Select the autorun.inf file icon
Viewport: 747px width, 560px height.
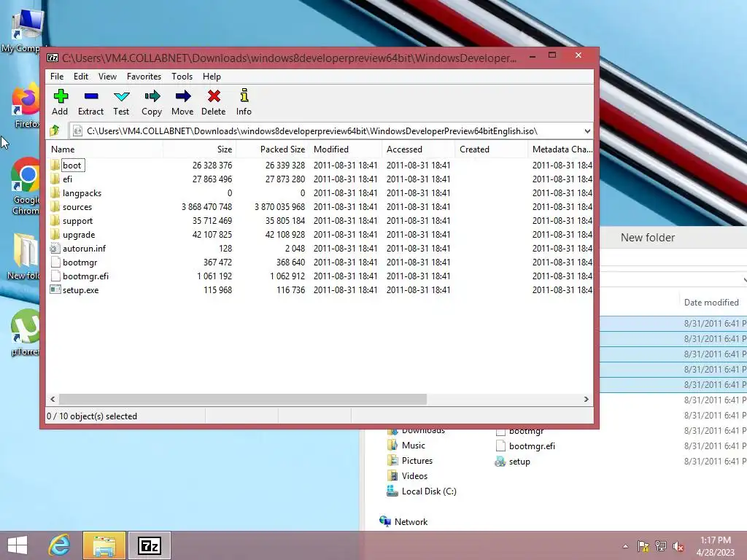pos(55,248)
